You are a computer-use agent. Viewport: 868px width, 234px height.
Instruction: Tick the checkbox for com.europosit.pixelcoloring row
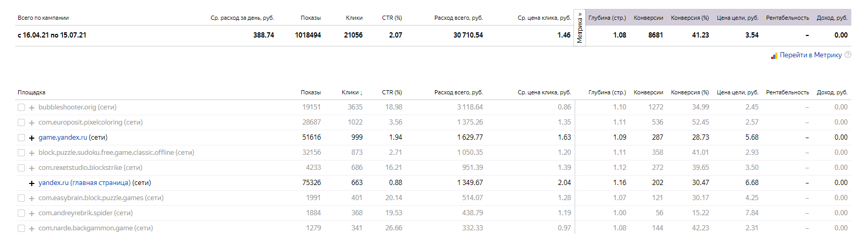point(21,122)
